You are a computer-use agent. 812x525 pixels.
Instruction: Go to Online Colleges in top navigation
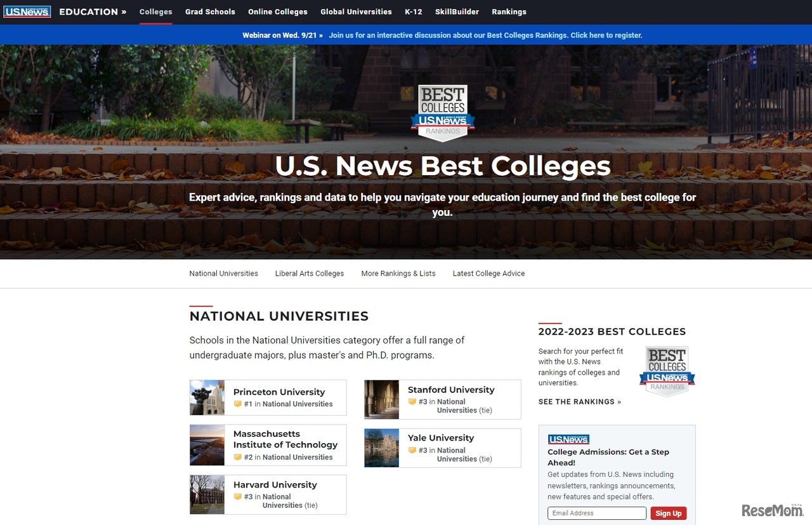(x=277, y=11)
